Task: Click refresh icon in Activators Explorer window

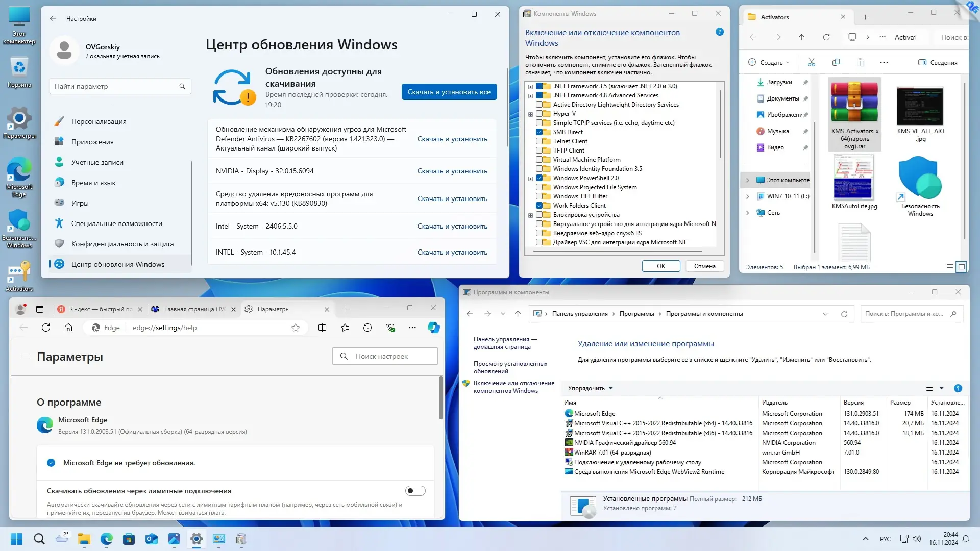Action: point(826,37)
